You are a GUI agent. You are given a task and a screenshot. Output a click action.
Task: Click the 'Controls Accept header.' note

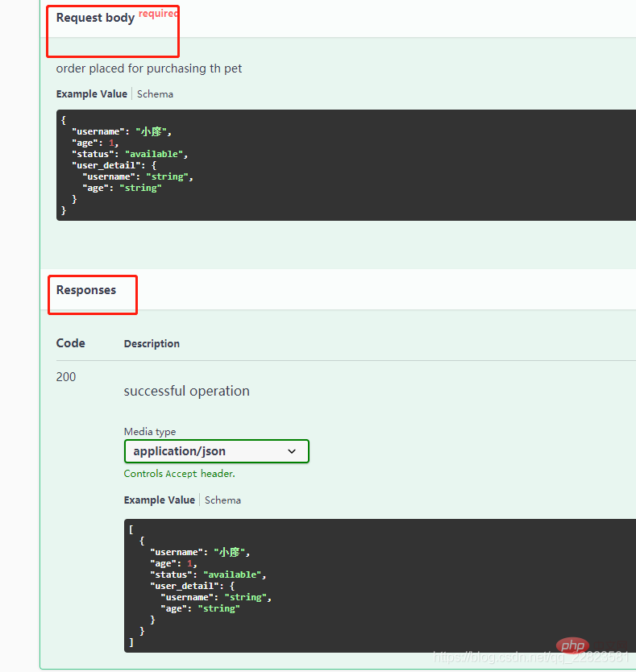coord(179,474)
